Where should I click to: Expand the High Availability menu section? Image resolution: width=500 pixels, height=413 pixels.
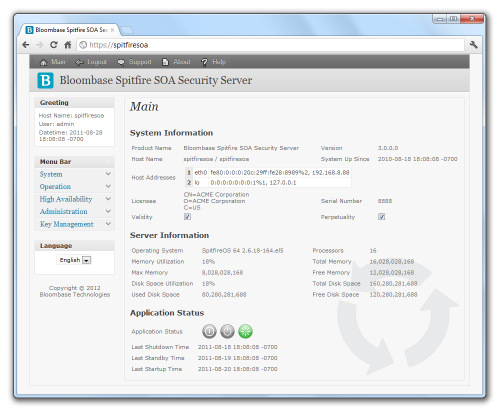pos(75,199)
